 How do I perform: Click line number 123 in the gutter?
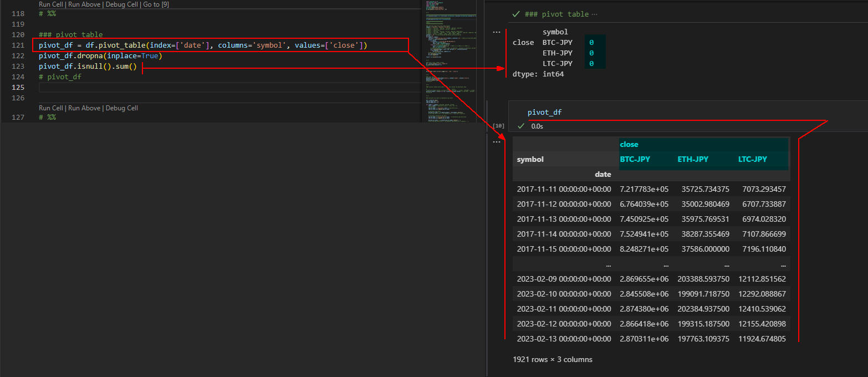click(x=18, y=67)
